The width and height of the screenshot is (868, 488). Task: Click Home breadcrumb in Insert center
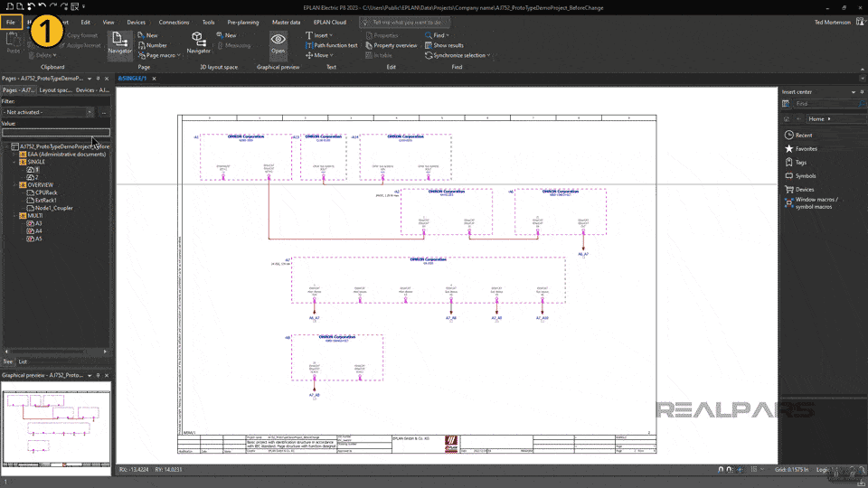(x=816, y=119)
